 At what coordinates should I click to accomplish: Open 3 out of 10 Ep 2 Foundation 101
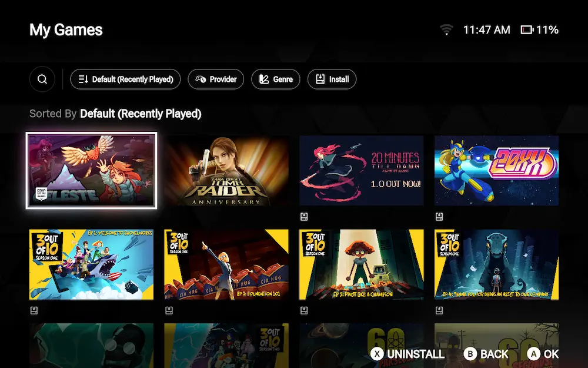[226, 264]
